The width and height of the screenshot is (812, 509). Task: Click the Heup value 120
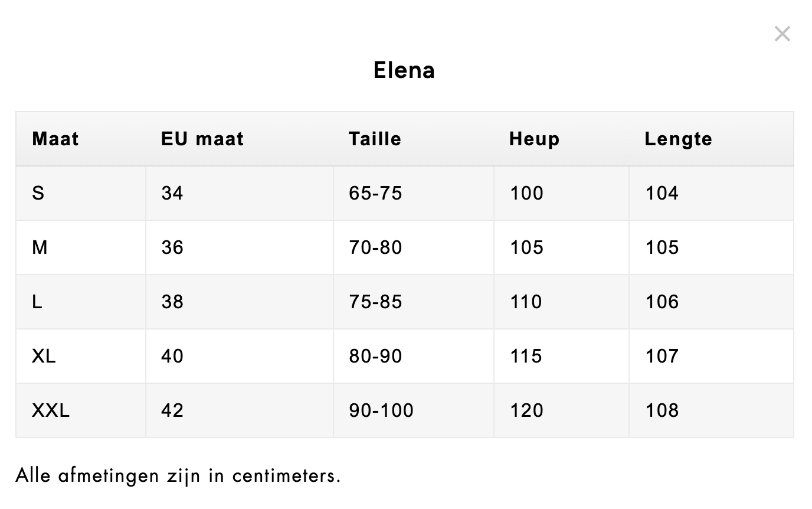[x=526, y=410]
